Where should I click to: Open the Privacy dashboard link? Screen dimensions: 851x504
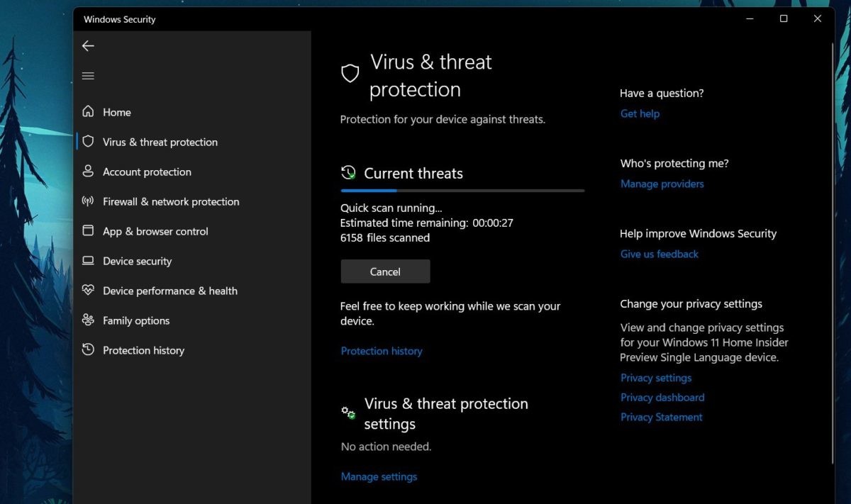tap(662, 398)
